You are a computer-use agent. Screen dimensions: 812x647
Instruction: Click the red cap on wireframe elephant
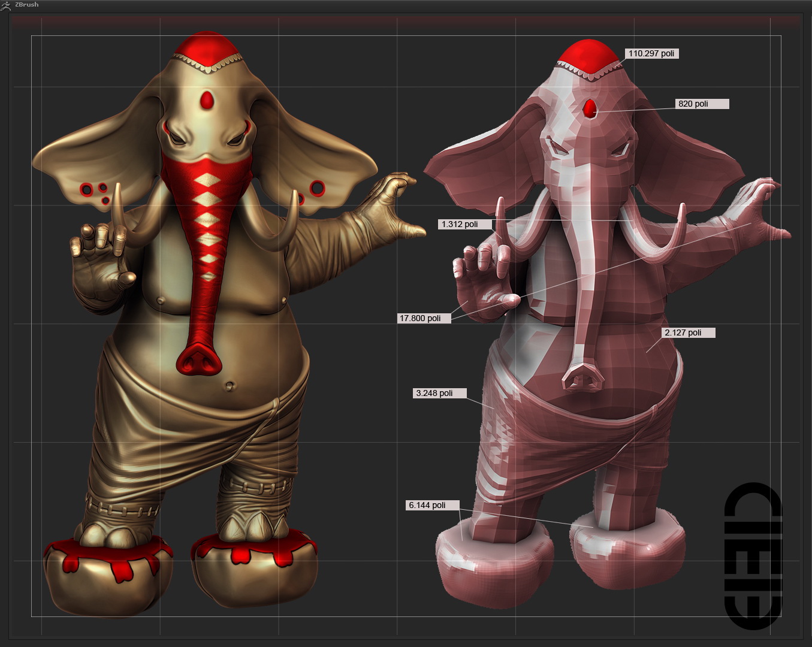pos(588,55)
